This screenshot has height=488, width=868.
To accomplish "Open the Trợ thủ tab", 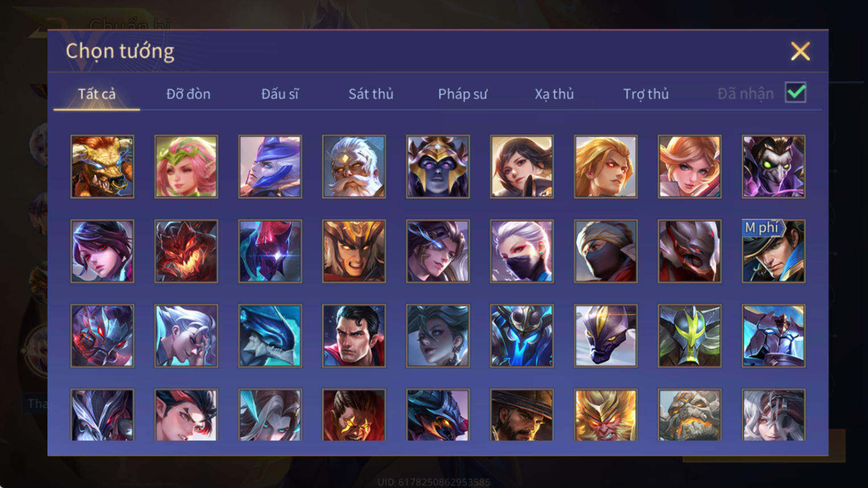I will (646, 94).
